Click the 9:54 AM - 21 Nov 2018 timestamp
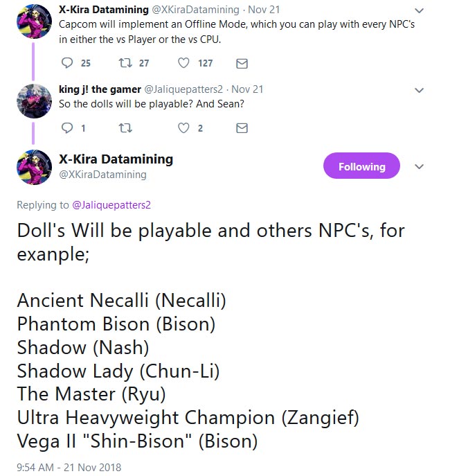This screenshot has width=450, height=476. (69, 467)
